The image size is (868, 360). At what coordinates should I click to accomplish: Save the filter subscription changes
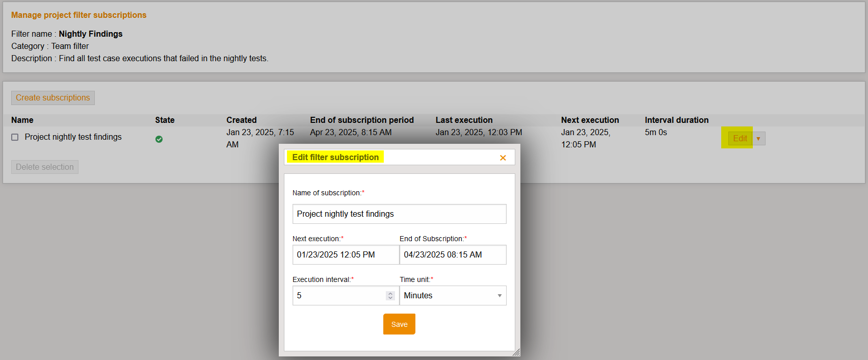pyautogui.click(x=399, y=324)
